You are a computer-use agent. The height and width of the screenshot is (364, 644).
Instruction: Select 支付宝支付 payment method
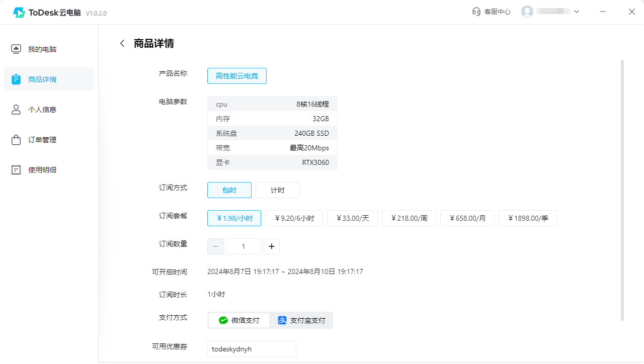pos(301,320)
